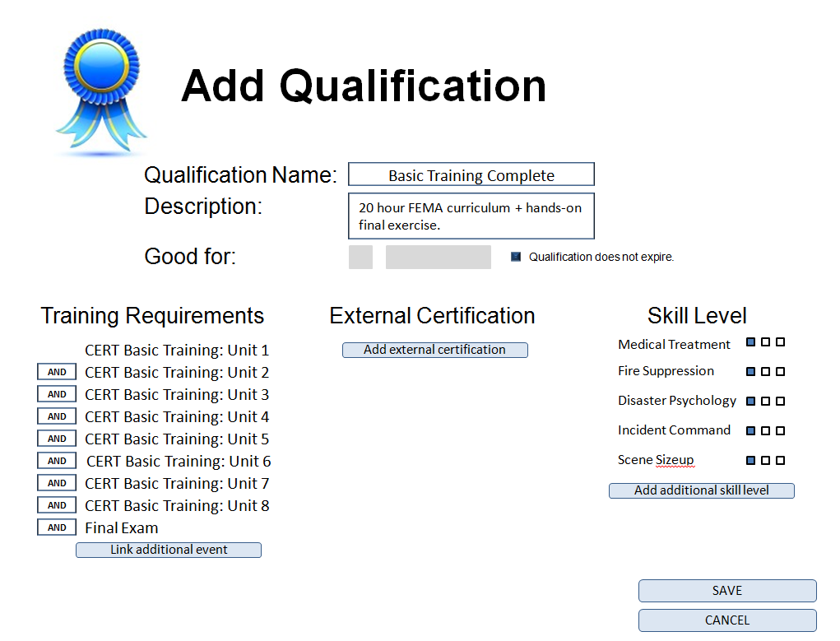Click the Description text box

(471, 216)
